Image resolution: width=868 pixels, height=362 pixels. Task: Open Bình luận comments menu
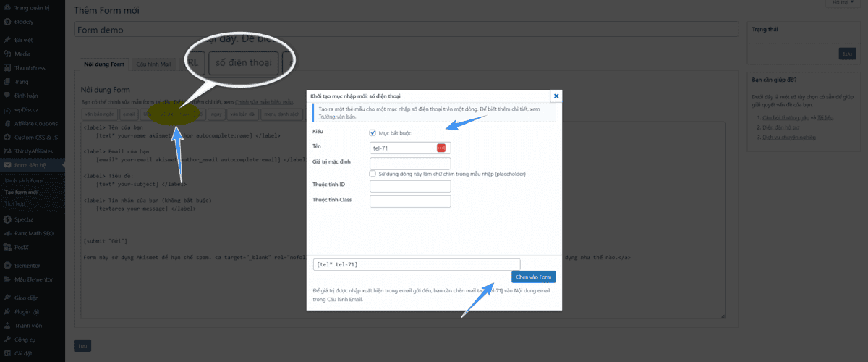26,95
